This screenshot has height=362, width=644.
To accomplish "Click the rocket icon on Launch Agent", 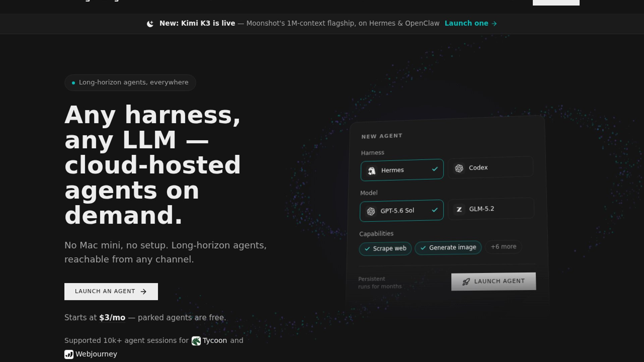I will 466,282.
